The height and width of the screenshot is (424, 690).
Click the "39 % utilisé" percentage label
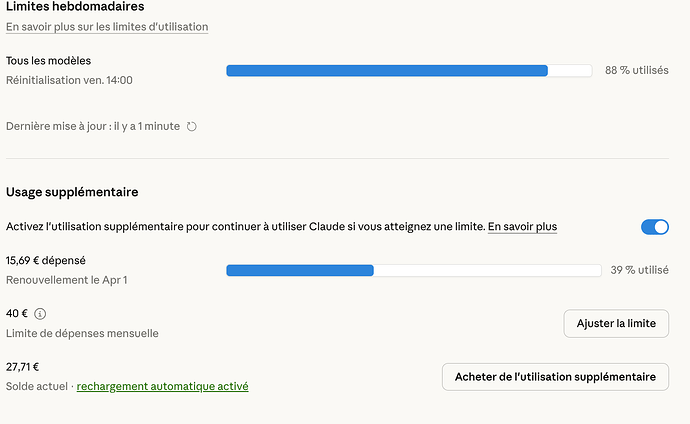[639, 270]
